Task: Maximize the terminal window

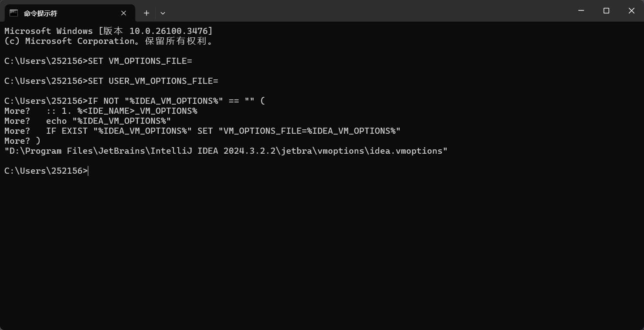Action: [606, 11]
